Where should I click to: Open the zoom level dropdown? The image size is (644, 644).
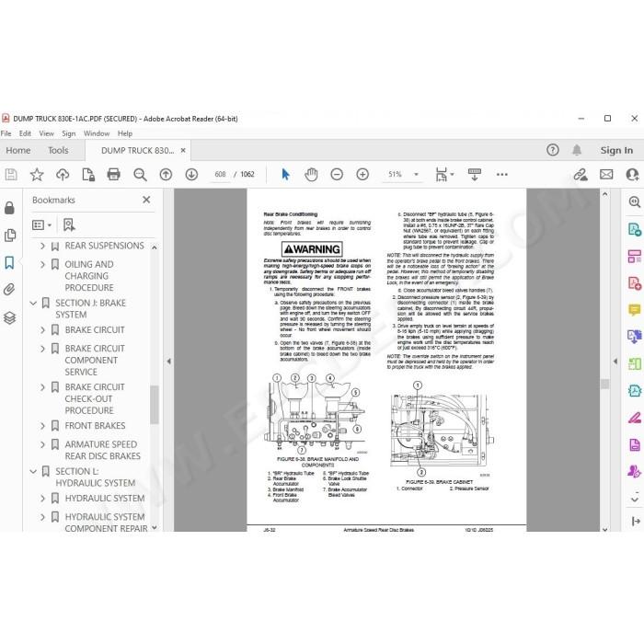pos(416,175)
